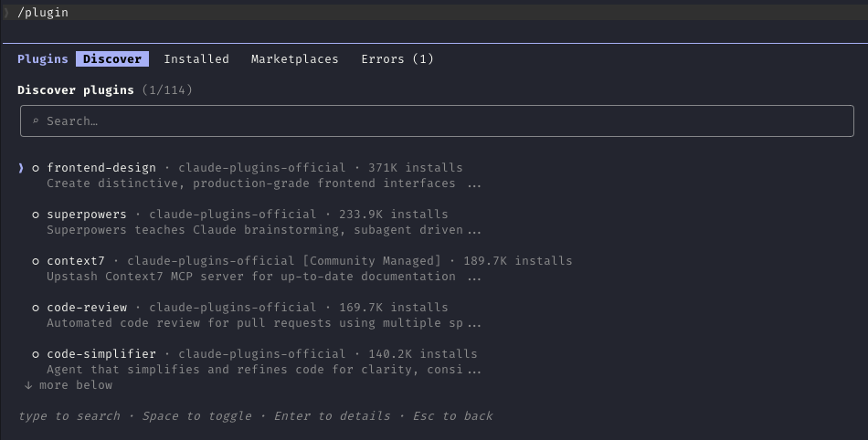The width and height of the screenshot is (868, 440).
Task: Switch to the Discover tab
Action: [112, 59]
